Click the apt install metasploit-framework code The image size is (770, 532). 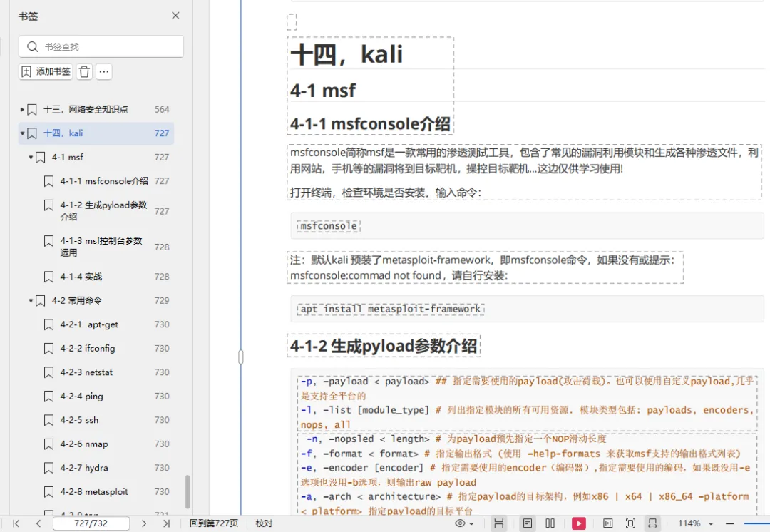391,309
